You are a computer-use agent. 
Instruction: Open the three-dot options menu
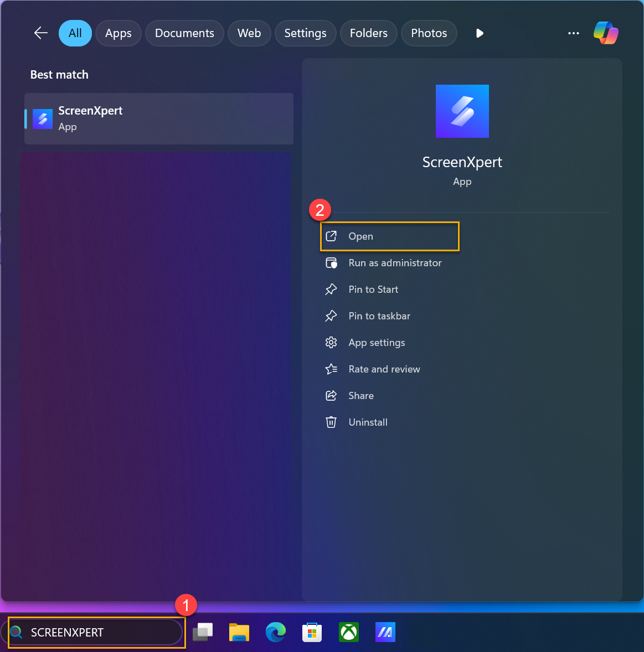click(x=574, y=33)
